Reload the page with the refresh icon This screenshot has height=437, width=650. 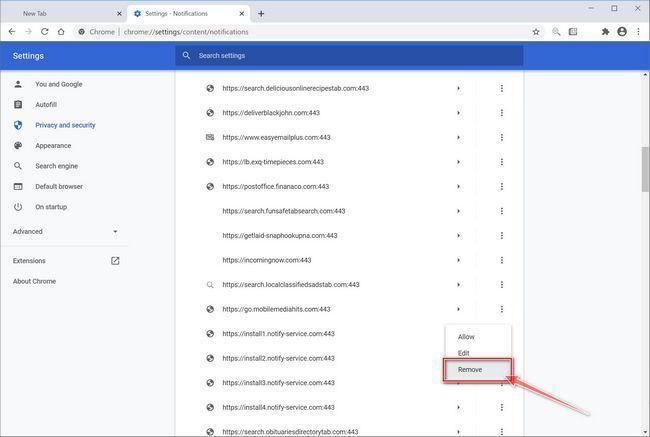pyautogui.click(x=44, y=32)
